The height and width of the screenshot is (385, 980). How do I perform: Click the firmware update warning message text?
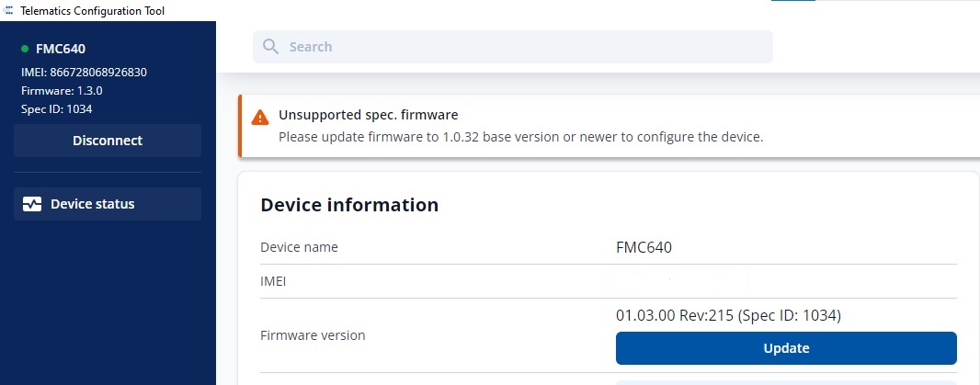point(520,137)
